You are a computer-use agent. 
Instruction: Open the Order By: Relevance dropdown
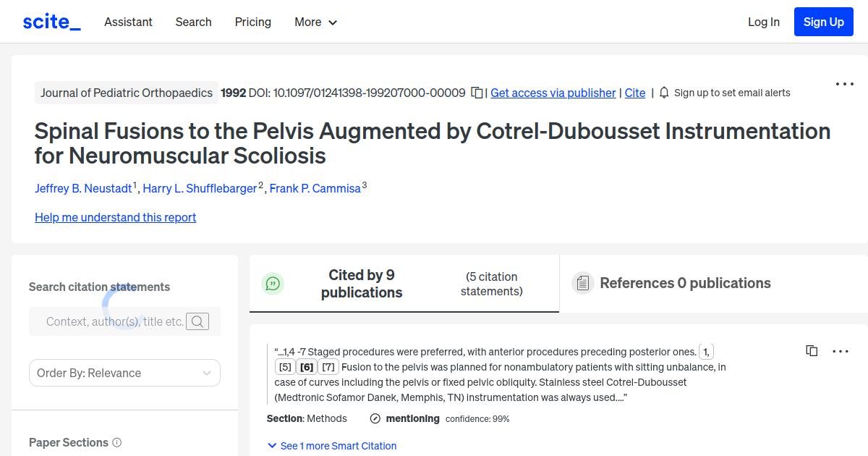point(124,373)
